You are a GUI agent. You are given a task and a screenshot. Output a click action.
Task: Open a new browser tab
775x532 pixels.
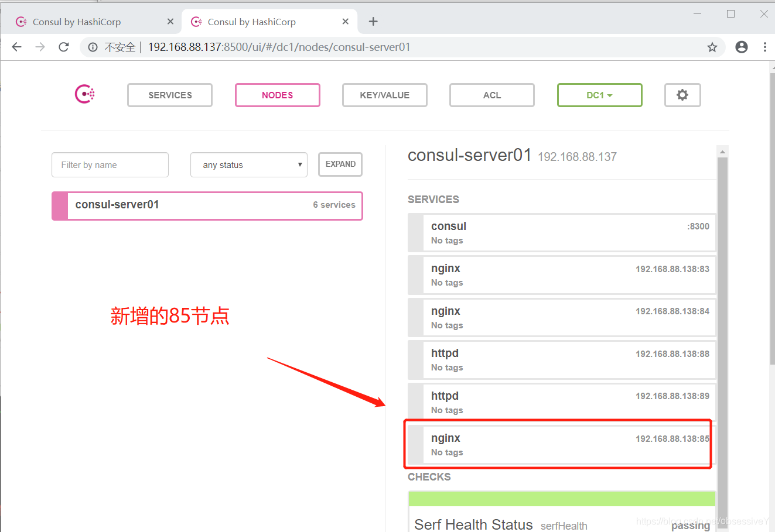pyautogui.click(x=373, y=22)
